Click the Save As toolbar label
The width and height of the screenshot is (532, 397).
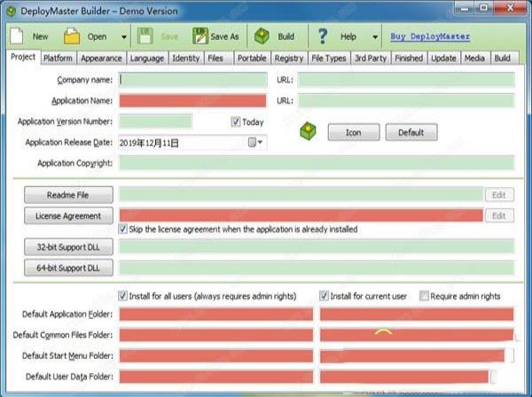click(224, 36)
